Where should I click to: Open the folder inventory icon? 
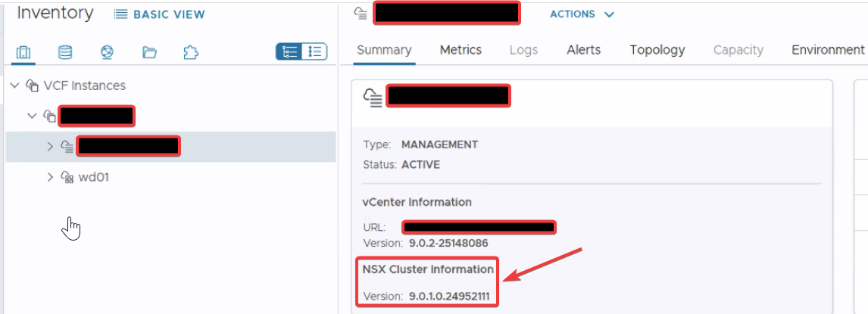click(x=149, y=52)
